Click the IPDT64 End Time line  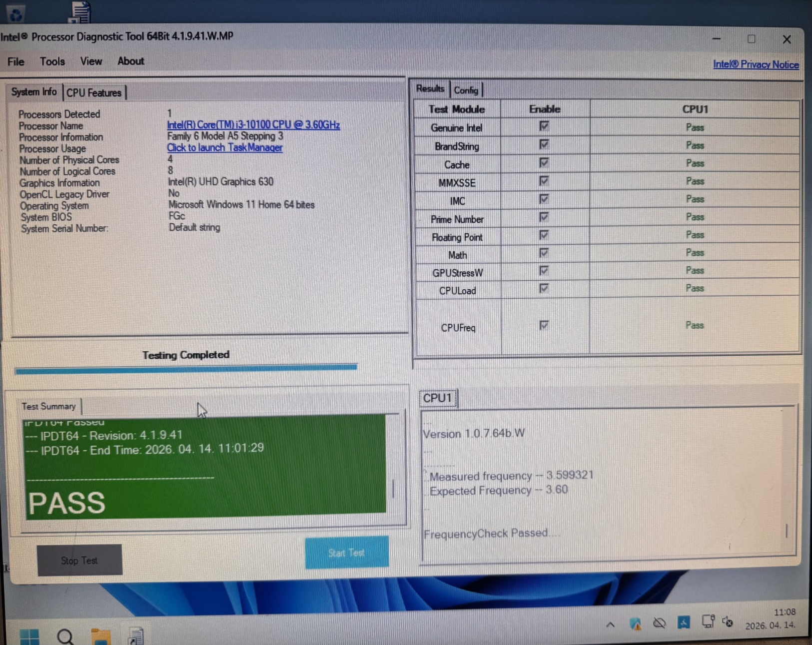coord(145,449)
